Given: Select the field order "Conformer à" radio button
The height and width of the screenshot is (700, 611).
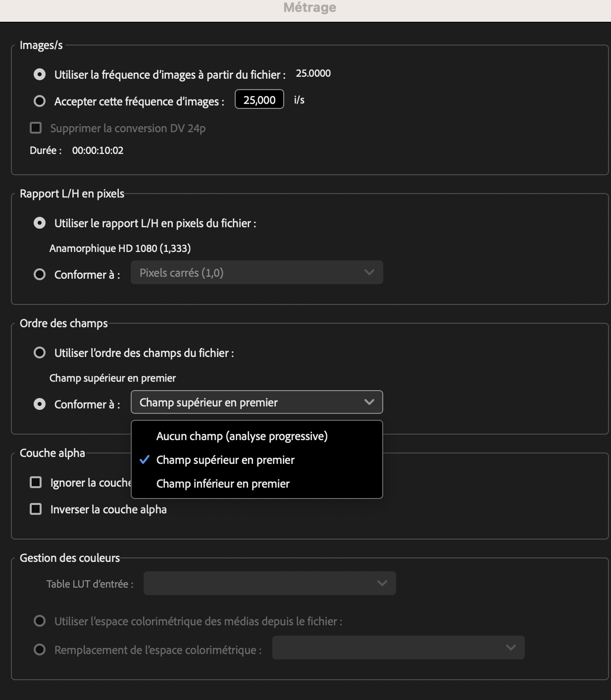Looking at the screenshot, I should pos(40,404).
